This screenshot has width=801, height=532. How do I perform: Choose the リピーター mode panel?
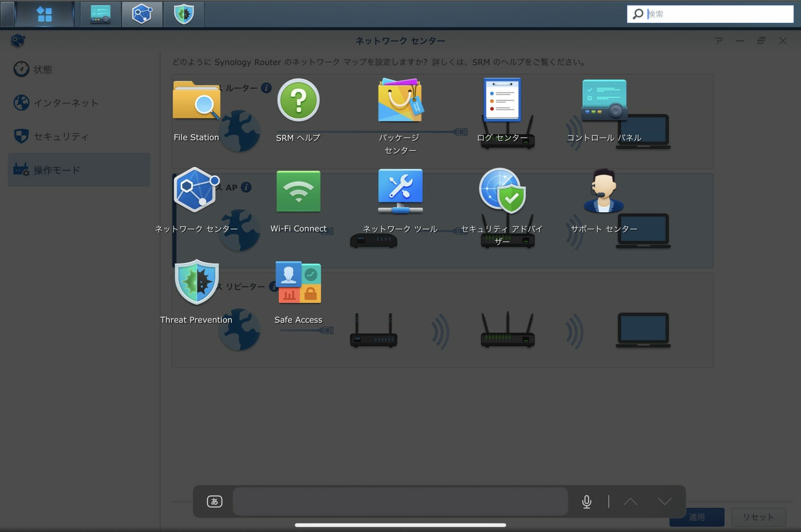click(443, 320)
